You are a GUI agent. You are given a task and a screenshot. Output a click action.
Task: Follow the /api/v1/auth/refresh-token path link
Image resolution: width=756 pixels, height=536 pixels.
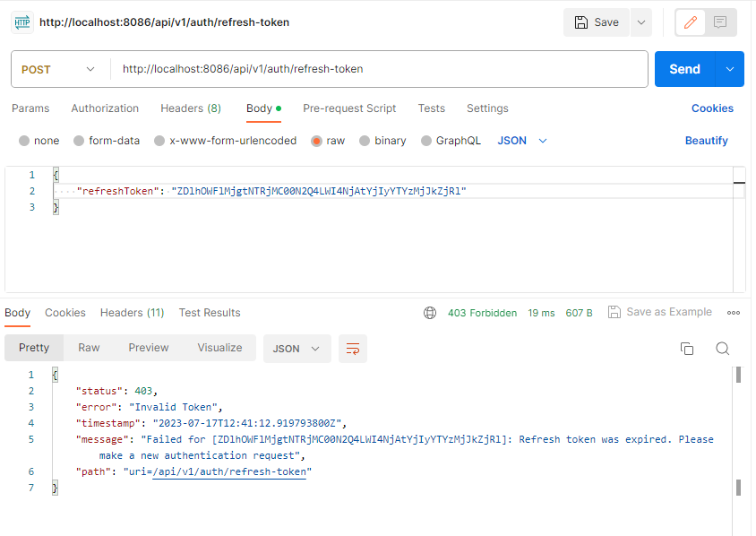[x=229, y=471]
